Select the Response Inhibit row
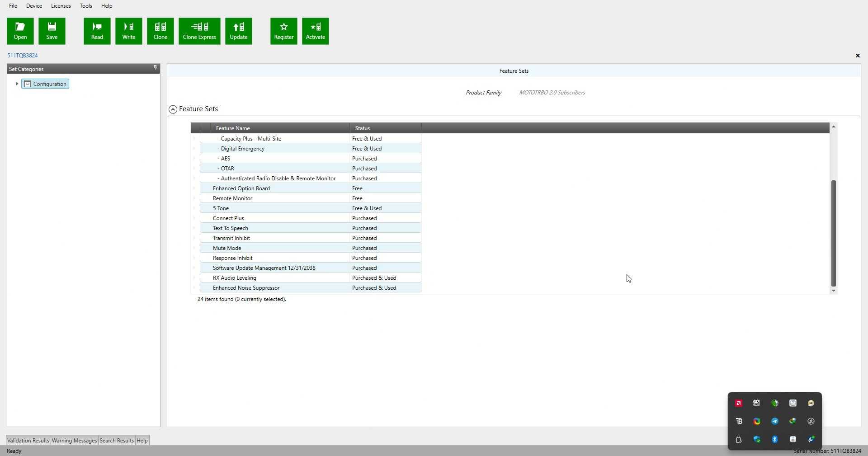Screen dimensions: 868x456 point(311,258)
